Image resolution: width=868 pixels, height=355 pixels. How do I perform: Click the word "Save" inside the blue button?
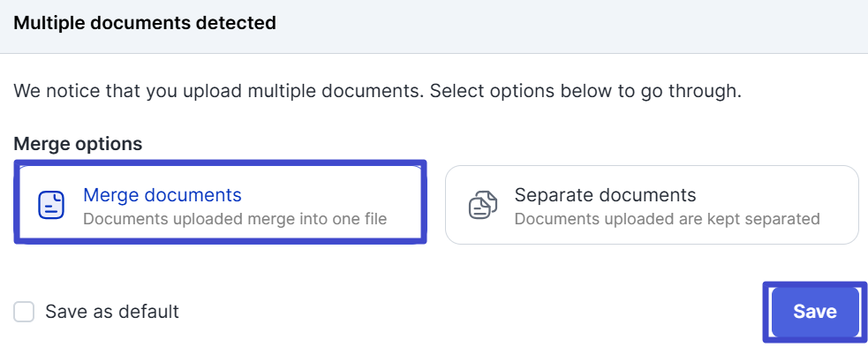click(814, 312)
